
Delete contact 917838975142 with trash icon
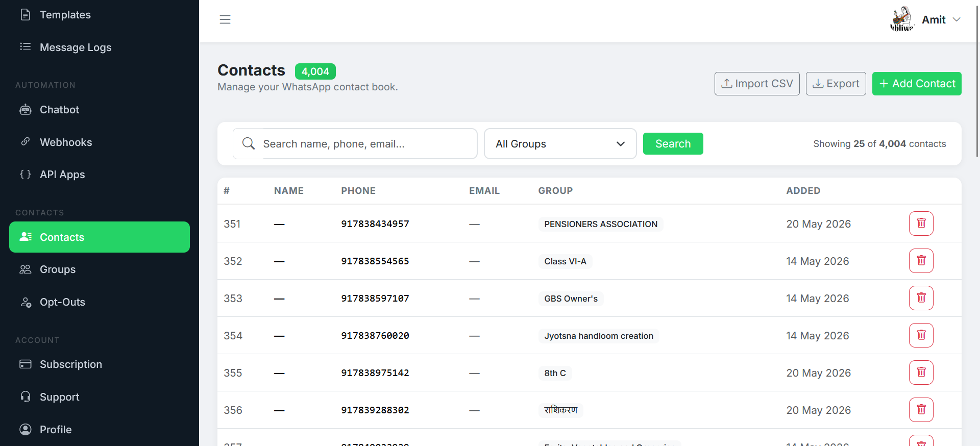921,373
